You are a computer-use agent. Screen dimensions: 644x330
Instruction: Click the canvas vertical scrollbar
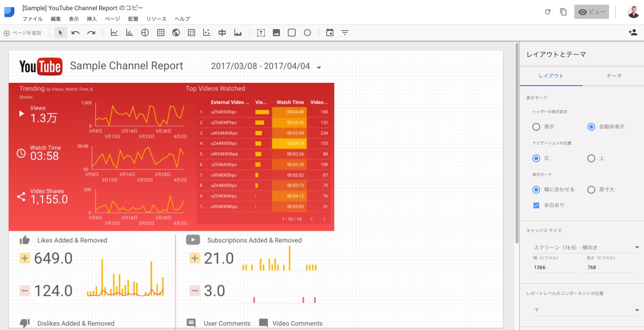(517, 143)
